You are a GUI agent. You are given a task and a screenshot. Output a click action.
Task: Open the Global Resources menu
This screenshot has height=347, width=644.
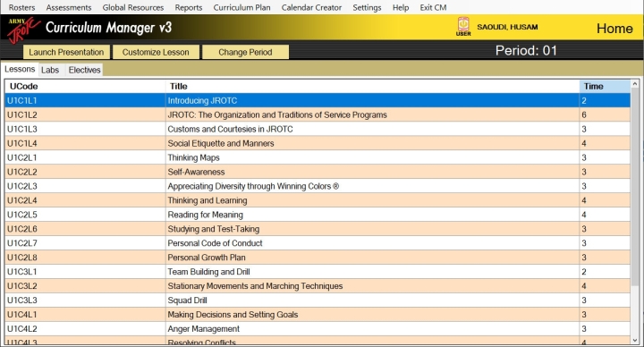pyautogui.click(x=133, y=7)
